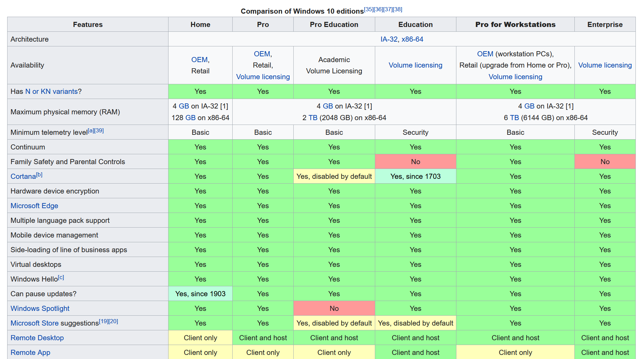
Task: Click 'Yes, disabled by default' in Cortana row
Action: [x=334, y=176]
